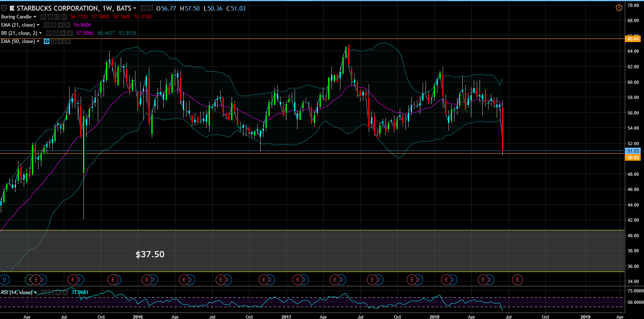Screen dimensions: 644x319
Task: Click the orange 65.61 price label on the axis
Action: [x=633, y=39]
